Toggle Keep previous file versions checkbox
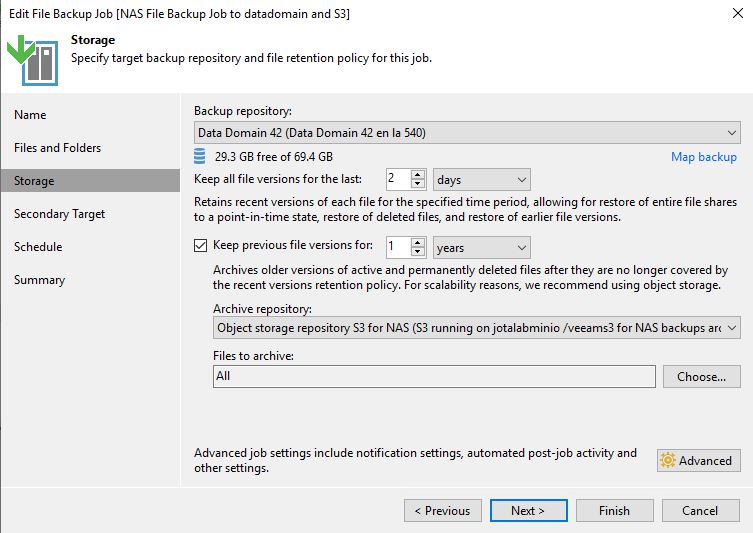753x533 pixels. (201, 246)
